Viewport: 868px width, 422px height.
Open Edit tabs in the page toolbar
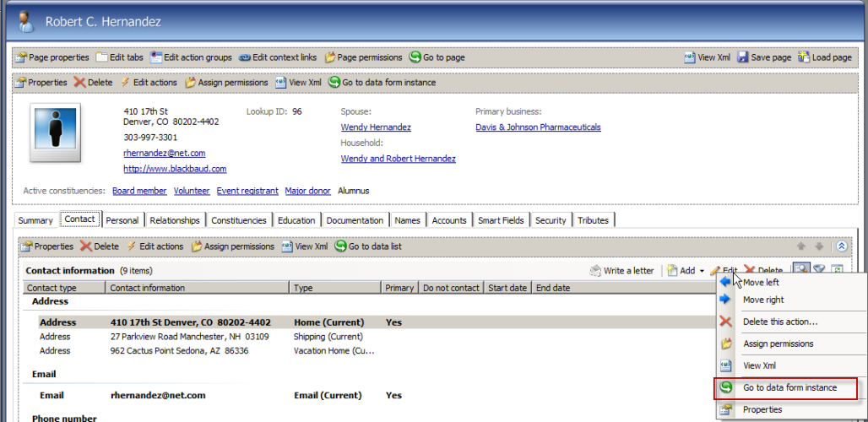120,57
